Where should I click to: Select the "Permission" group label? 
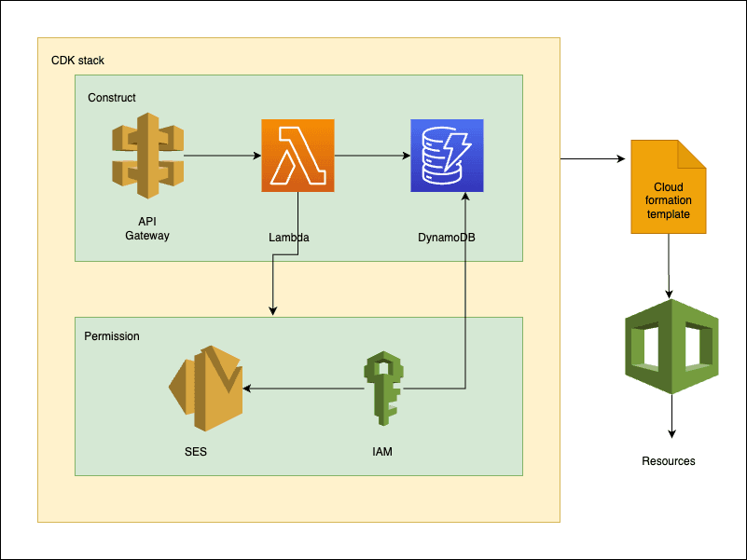[112, 336]
